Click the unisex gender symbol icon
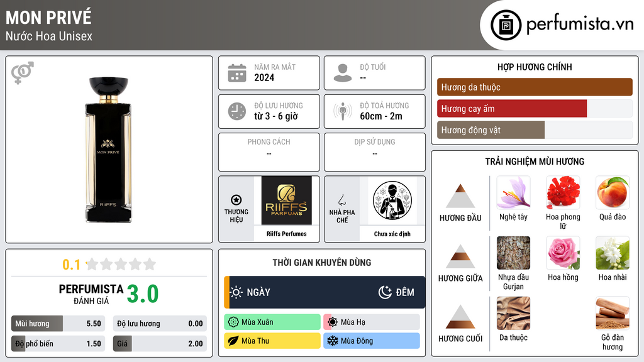The image size is (644, 362). tap(22, 73)
